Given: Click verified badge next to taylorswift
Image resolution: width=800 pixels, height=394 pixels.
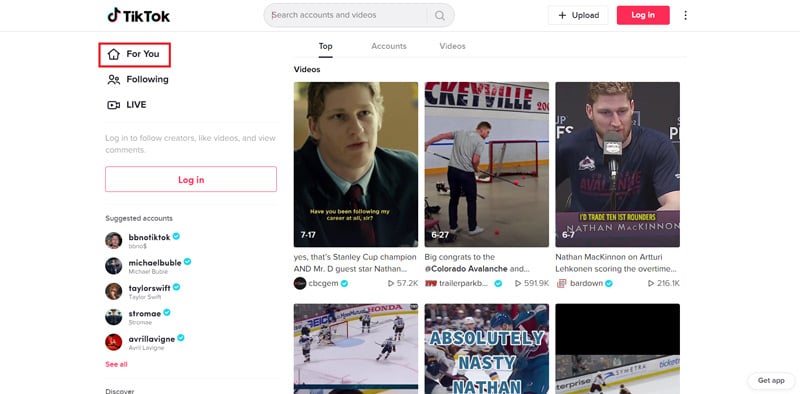Looking at the screenshot, I should (x=177, y=287).
